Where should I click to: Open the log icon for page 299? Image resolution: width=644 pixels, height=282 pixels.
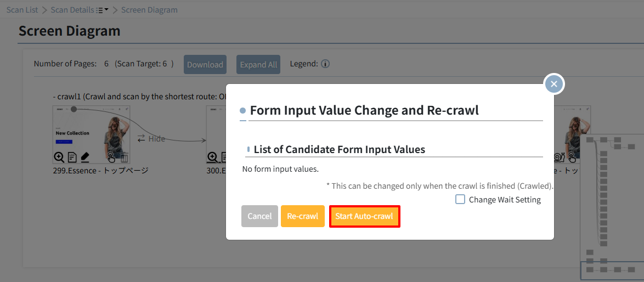[72, 157]
